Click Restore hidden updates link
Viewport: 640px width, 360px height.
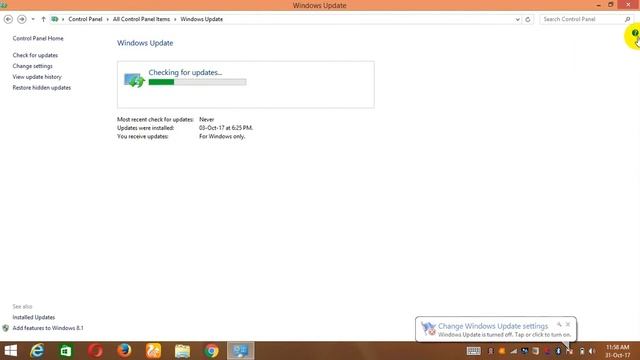pos(42,88)
